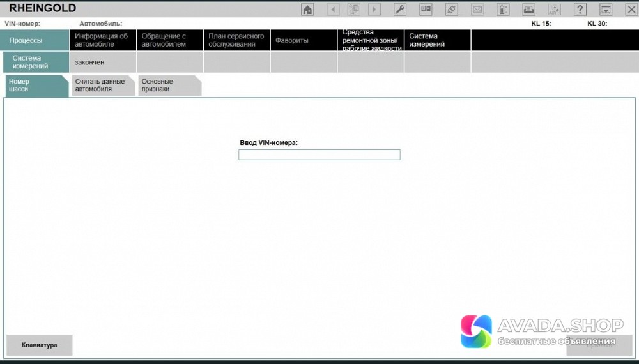
Task: Click the VIN number input field
Action: 319,155
